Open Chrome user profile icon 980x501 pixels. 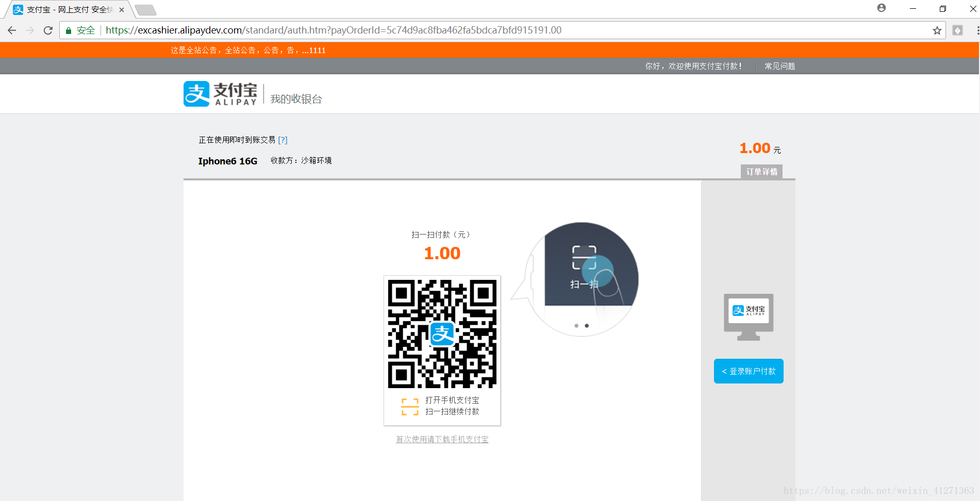pyautogui.click(x=882, y=8)
